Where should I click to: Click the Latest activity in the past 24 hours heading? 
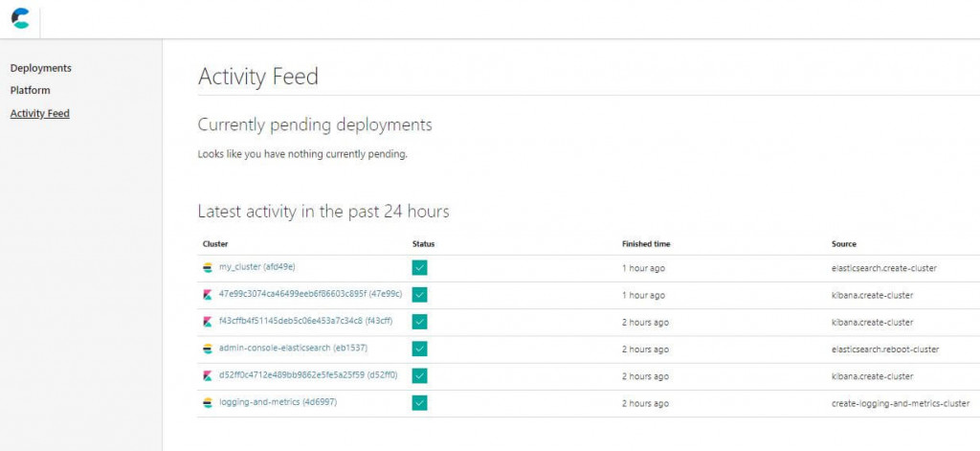pyautogui.click(x=323, y=212)
